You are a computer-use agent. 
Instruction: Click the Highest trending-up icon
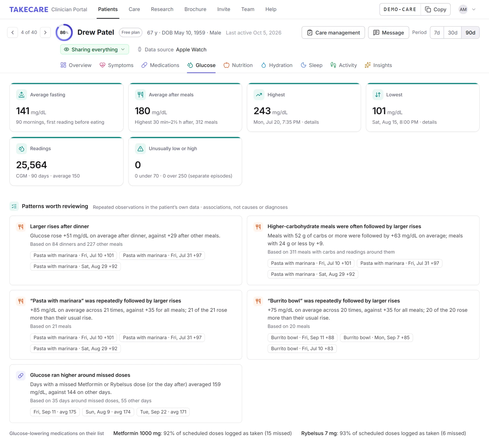point(259,95)
